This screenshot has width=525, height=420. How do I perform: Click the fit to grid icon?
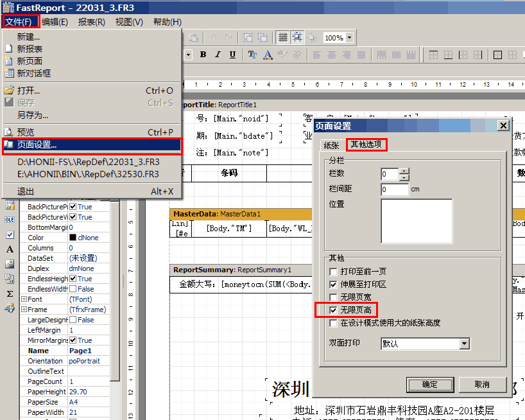pyautogui.click(x=312, y=38)
